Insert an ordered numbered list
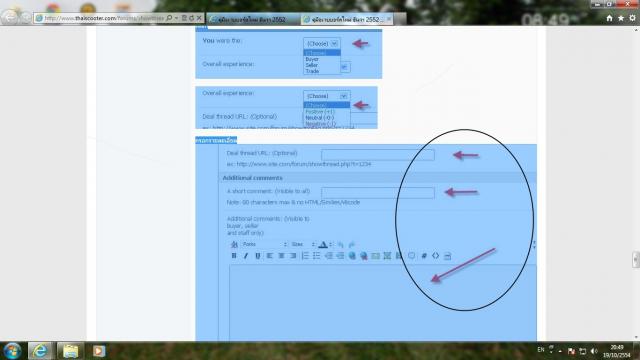Image resolution: width=640 pixels, height=360 pixels. click(x=305, y=256)
